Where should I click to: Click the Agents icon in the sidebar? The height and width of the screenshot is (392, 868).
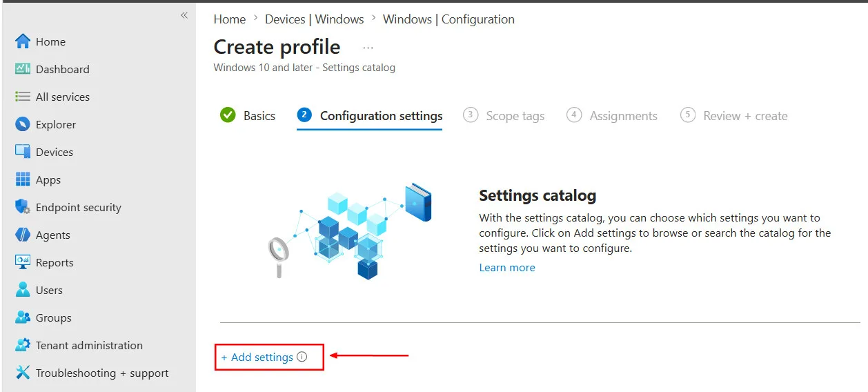coord(23,235)
